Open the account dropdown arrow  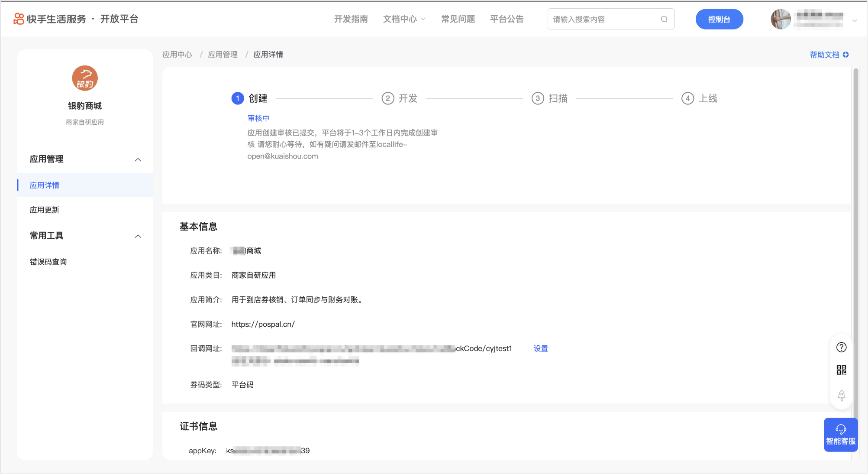point(855,20)
